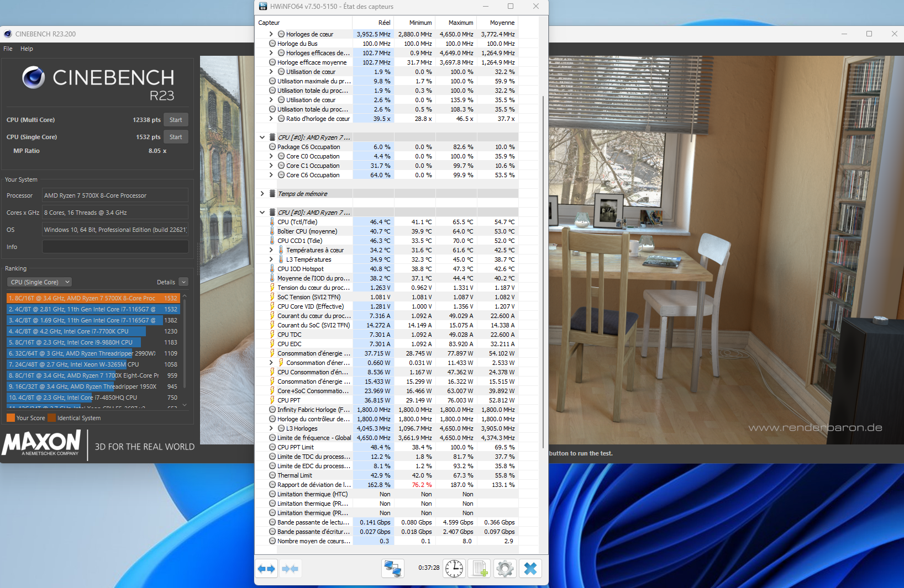
Task: Open the CPU (Single Core) ranking dropdown
Action: pos(40,282)
